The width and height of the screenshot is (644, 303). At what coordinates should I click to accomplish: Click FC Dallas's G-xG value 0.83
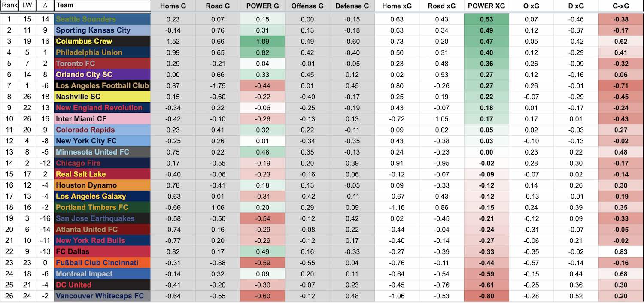point(621,252)
